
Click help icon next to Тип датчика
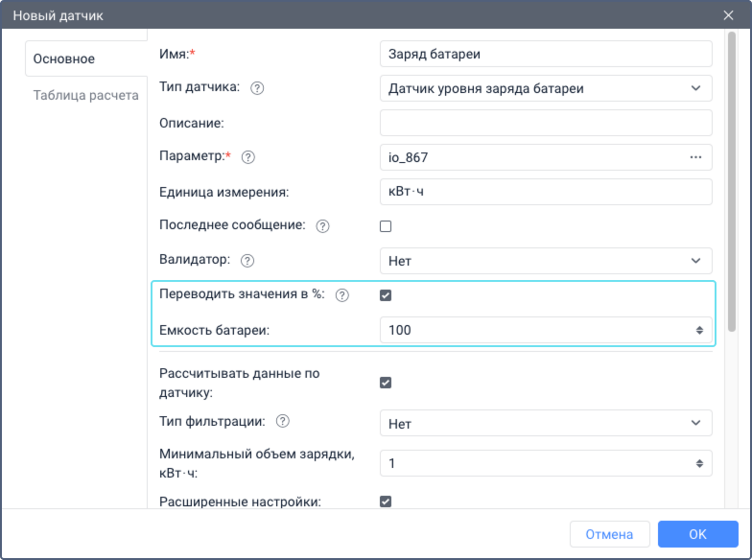click(257, 88)
